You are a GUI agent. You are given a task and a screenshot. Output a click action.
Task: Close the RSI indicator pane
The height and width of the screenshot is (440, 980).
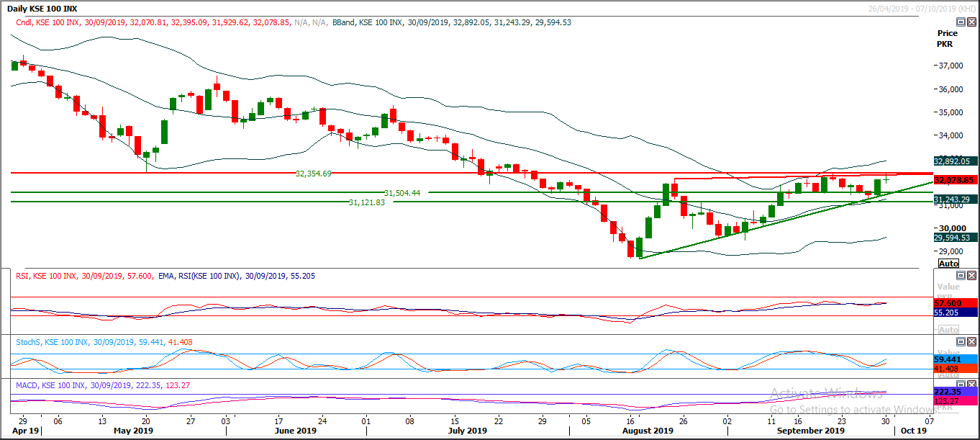(x=971, y=275)
